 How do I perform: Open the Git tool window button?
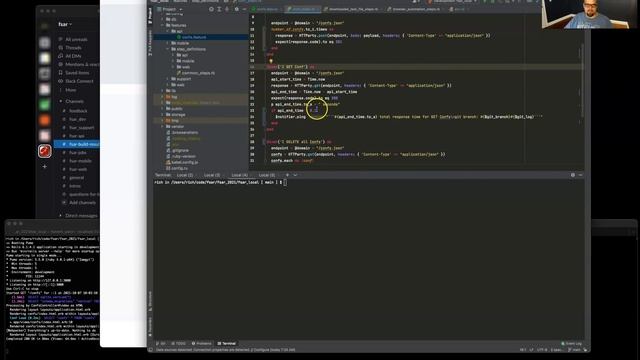[161, 344]
